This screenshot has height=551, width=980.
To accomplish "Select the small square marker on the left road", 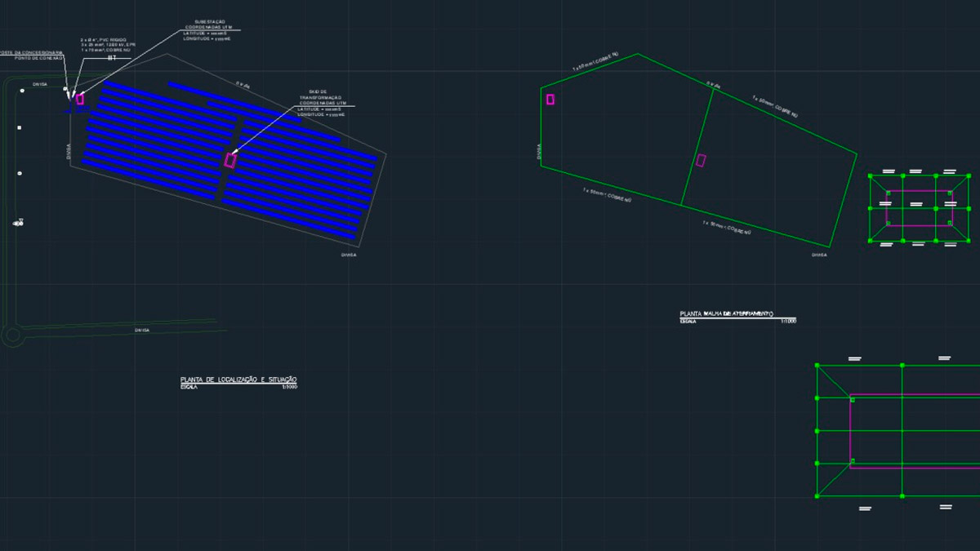I will [20, 127].
